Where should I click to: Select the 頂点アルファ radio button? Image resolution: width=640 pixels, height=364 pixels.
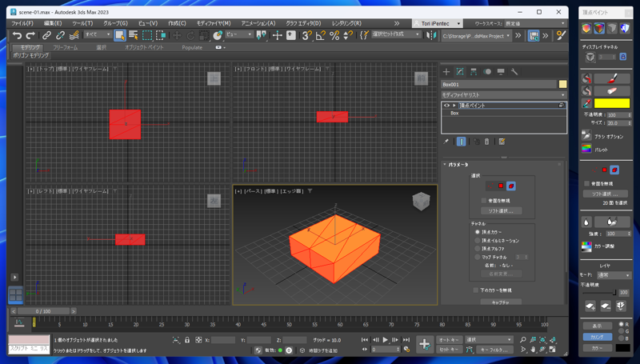(477, 249)
